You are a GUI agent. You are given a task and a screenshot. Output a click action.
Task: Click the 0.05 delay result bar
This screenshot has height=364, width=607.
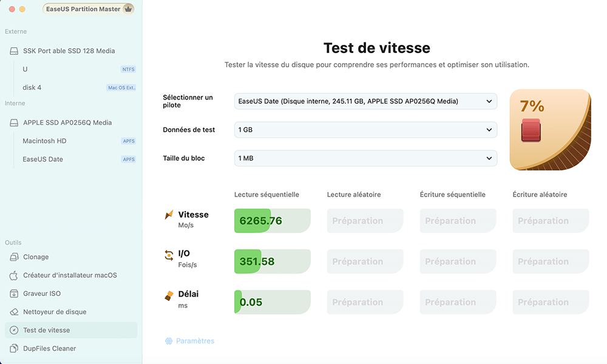point(272,302)
